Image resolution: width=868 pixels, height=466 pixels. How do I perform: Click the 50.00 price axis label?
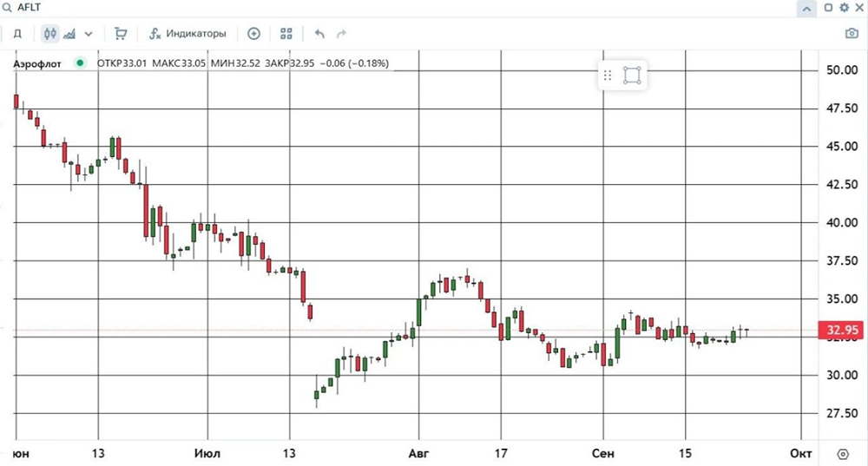(x=842, y=70)
